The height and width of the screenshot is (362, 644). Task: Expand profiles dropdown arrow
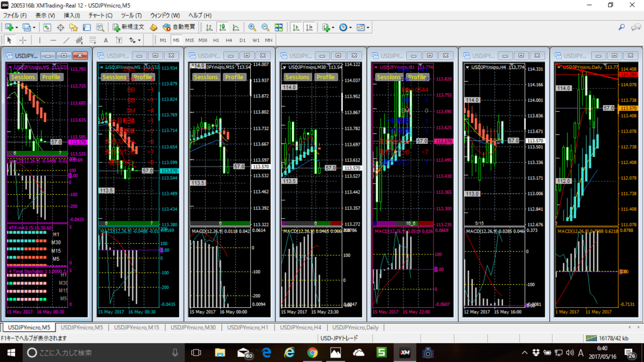[x=34, y=28]
